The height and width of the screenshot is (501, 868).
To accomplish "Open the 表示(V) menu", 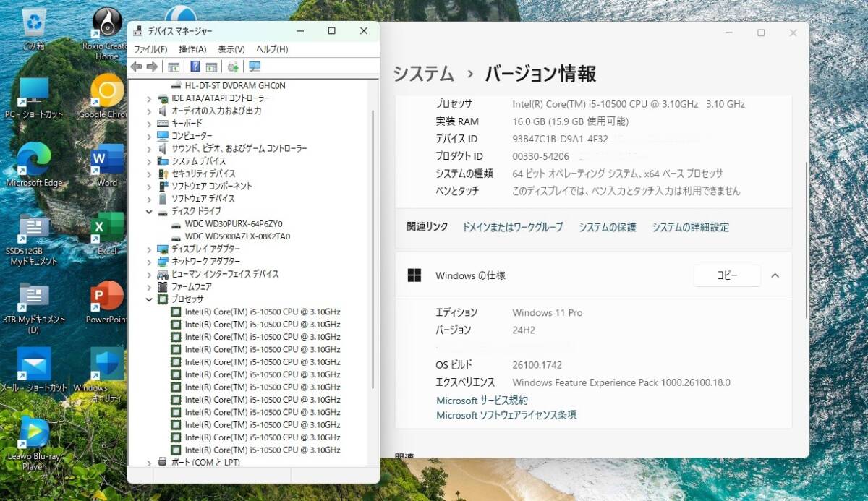I will pos(231,49).
